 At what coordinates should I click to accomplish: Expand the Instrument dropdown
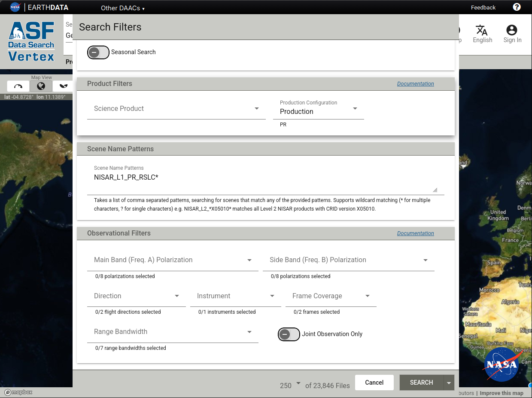pos(236,296)
